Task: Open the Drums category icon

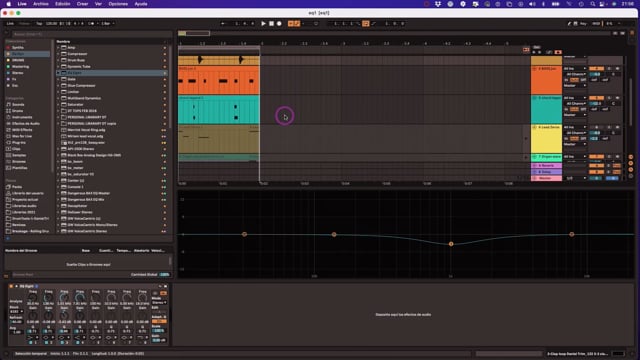Action: point(9,111)
